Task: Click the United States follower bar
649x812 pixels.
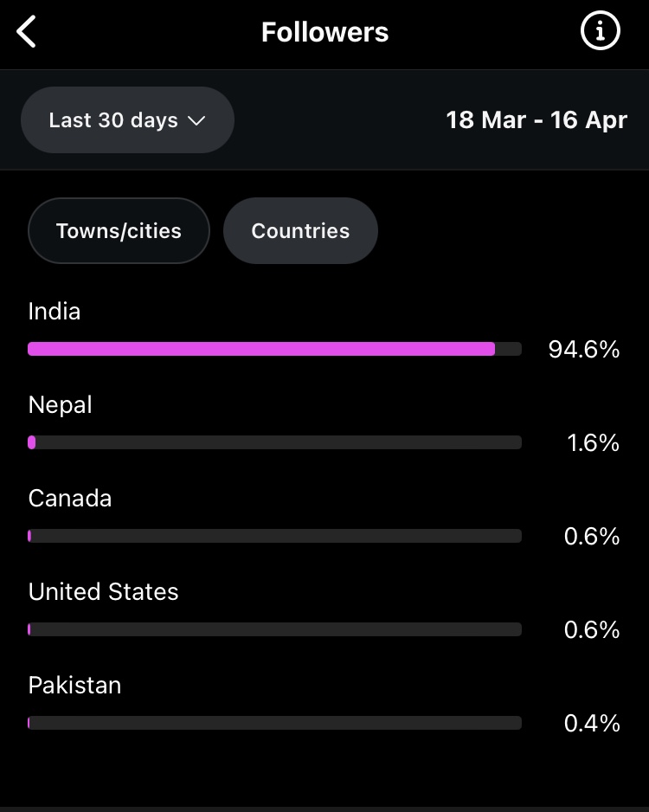Action: [275, 629]
